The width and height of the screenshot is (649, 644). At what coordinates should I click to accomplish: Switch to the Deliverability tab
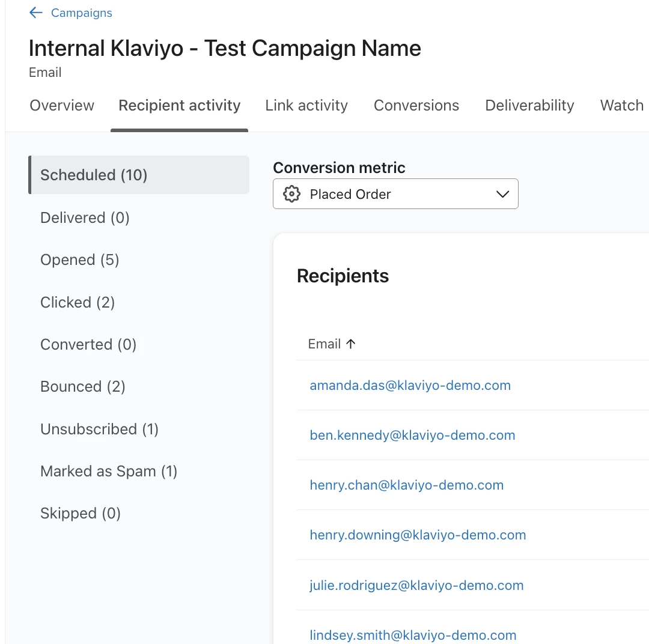(529, 106)
